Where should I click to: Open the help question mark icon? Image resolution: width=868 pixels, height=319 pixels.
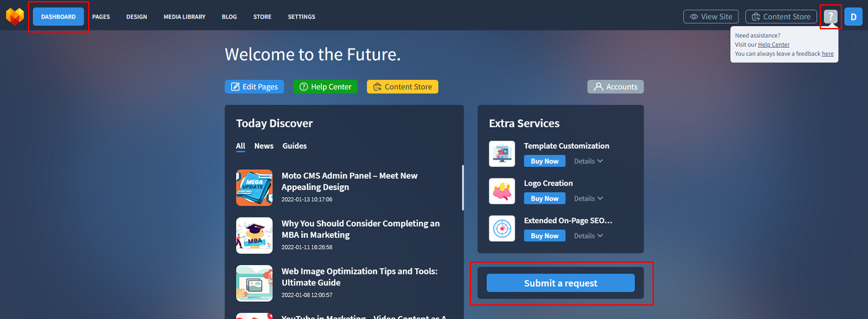tap(830, 17)
